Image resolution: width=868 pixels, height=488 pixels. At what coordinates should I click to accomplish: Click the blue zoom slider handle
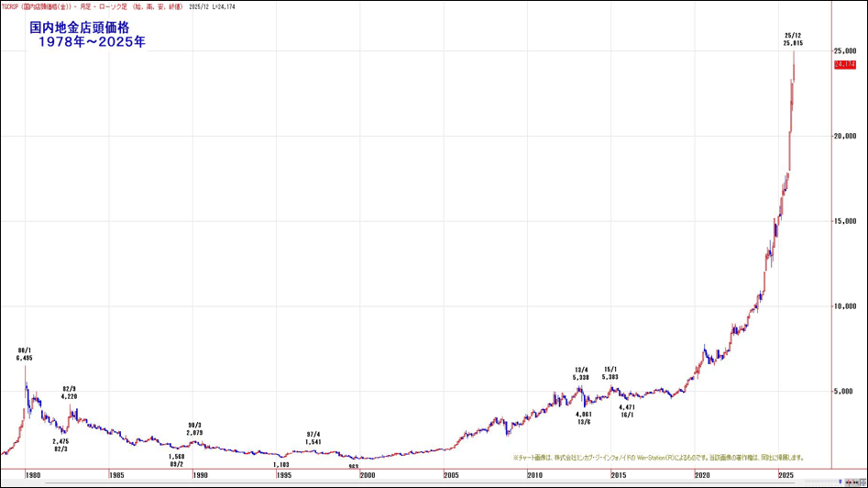841,482
